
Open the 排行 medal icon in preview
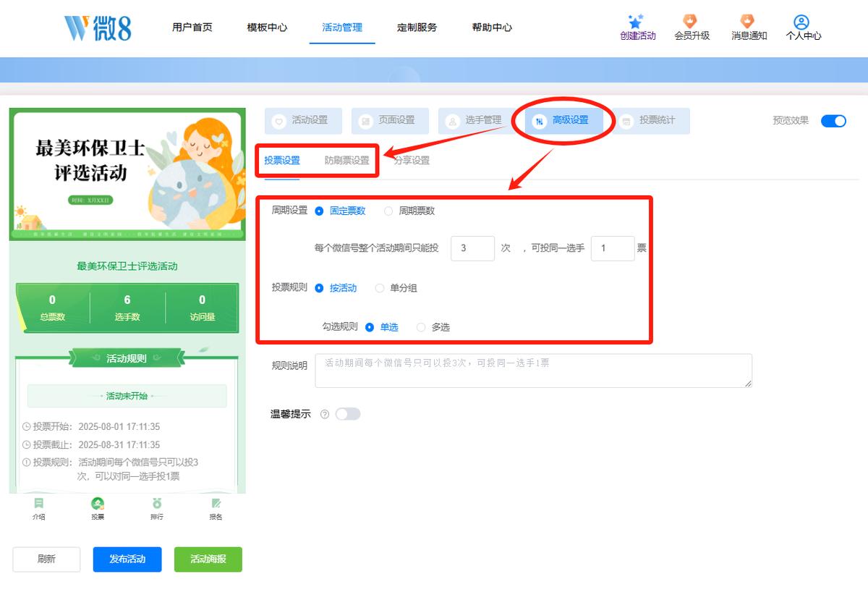(x=157, y=503)
